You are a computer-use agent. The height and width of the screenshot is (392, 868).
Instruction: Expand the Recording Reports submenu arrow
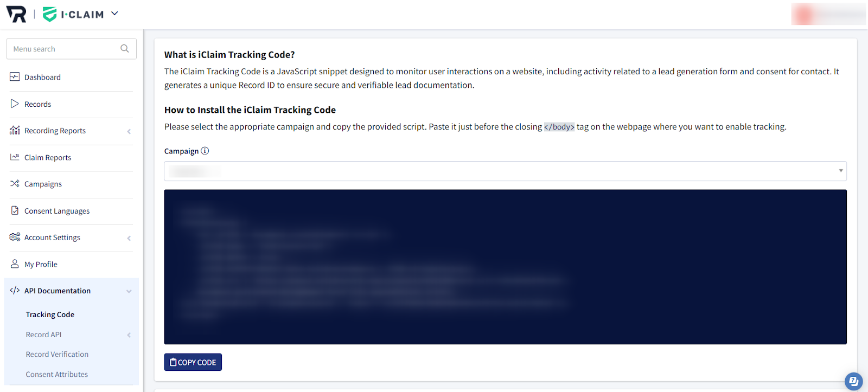(x=129, y=131)
